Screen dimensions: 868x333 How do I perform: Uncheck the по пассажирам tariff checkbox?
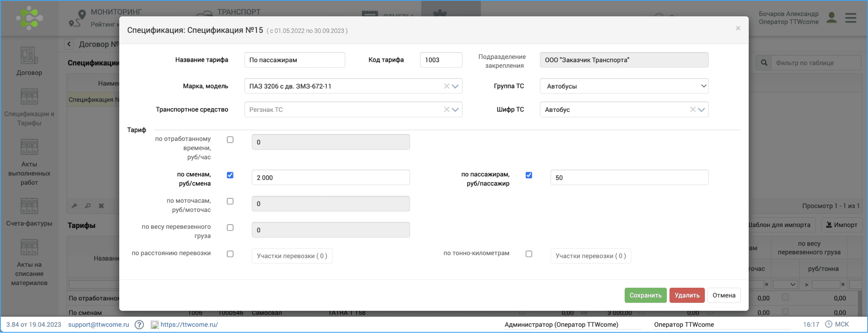529,175
